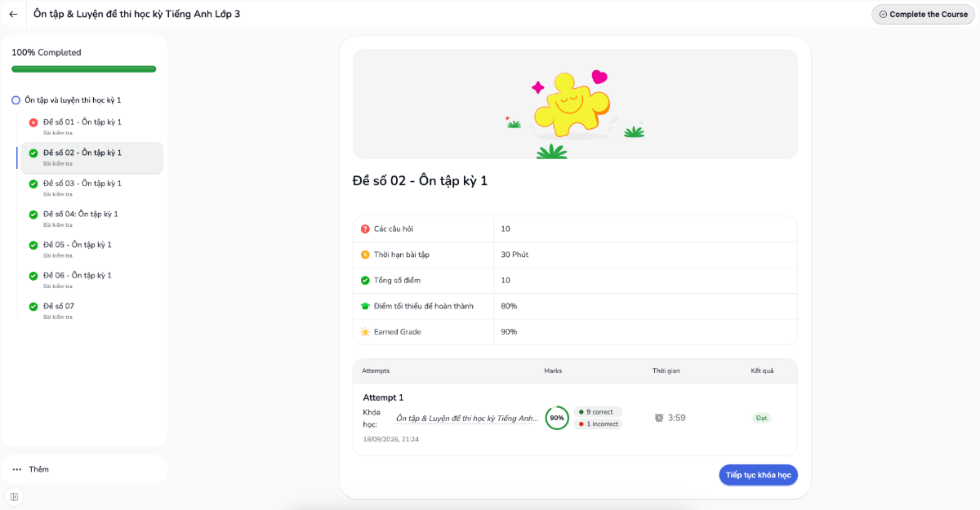The image size is (980, 510).
Task: Select the Đề số 02 - Ôn tập kỳ 1 lesson
Action: click(x=91, y=157)
